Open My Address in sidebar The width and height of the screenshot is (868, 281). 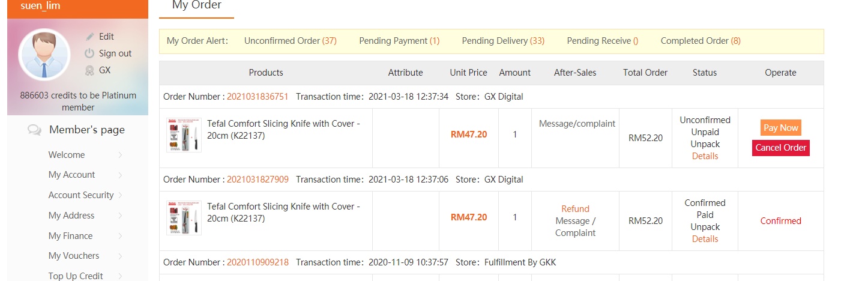click(71, 216)
